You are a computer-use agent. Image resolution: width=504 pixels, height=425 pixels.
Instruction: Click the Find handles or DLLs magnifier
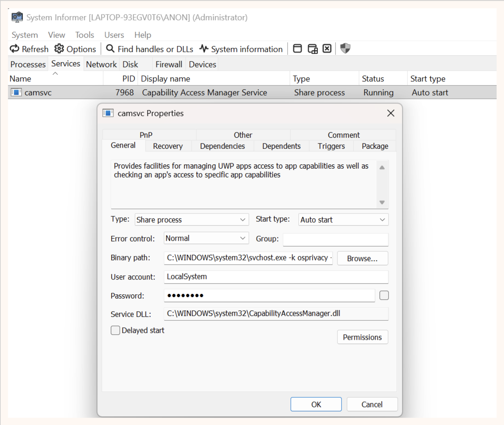pos(110,49)
